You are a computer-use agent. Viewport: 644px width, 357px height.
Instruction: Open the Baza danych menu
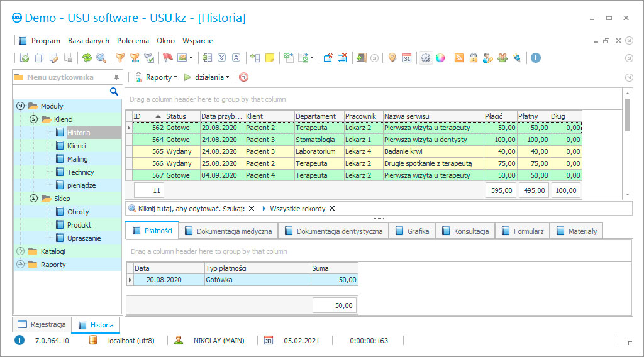tap(89, 40)
